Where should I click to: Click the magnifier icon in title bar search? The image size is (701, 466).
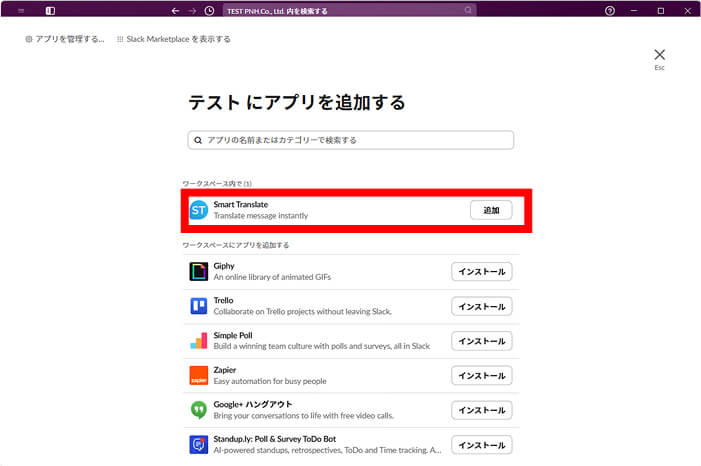click(468, 10)
